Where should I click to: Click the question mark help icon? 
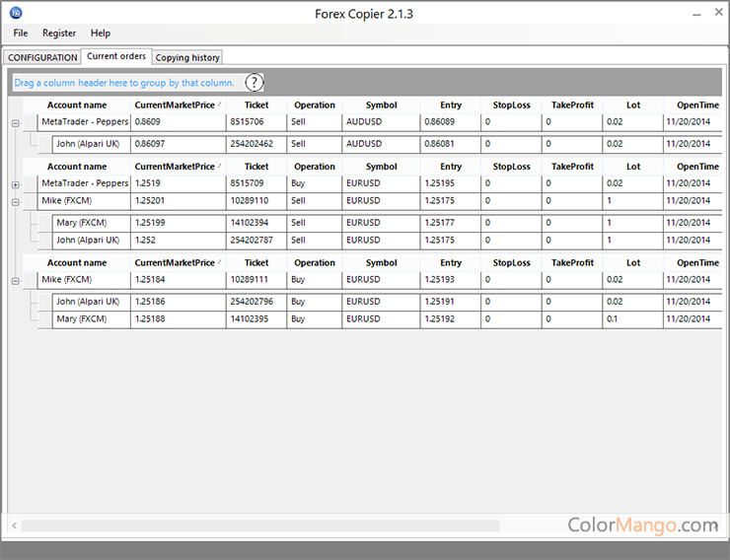(x=254, y=83)
